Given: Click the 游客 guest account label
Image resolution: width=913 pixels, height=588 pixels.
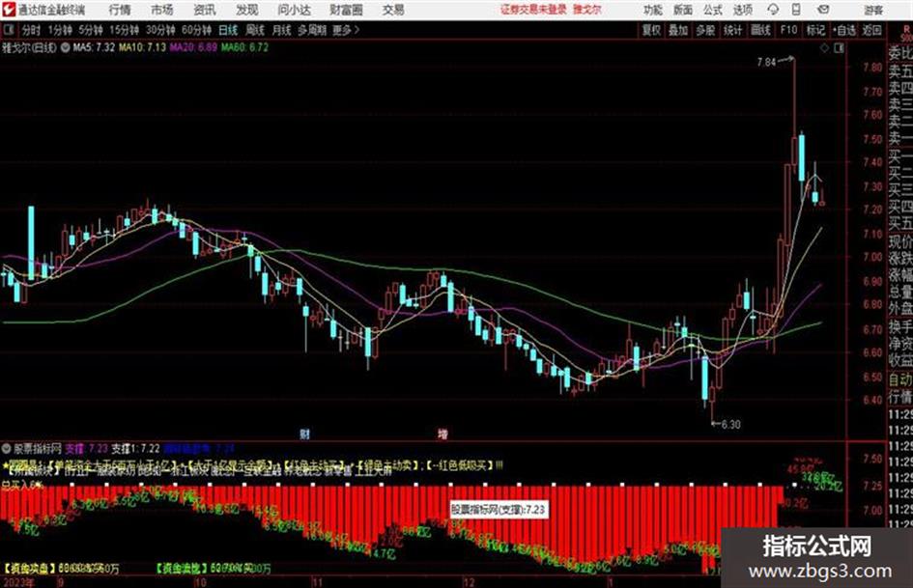Looking at the screenshot, I should pos(873,10).
